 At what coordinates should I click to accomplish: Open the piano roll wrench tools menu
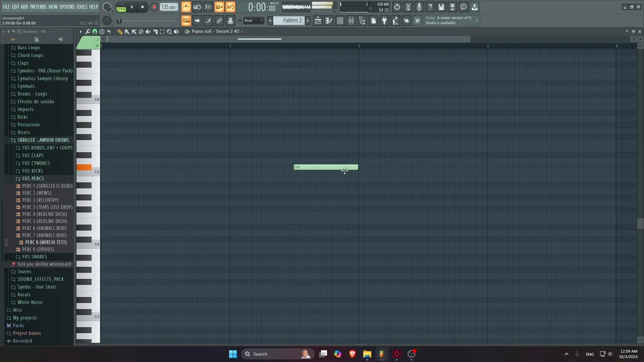[x=88, y=32]
